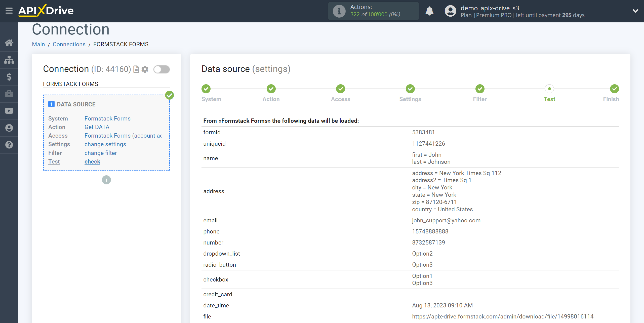Click the Access step checkmark circle
This screenshot has width=644, height=323.
pos(341,89)
